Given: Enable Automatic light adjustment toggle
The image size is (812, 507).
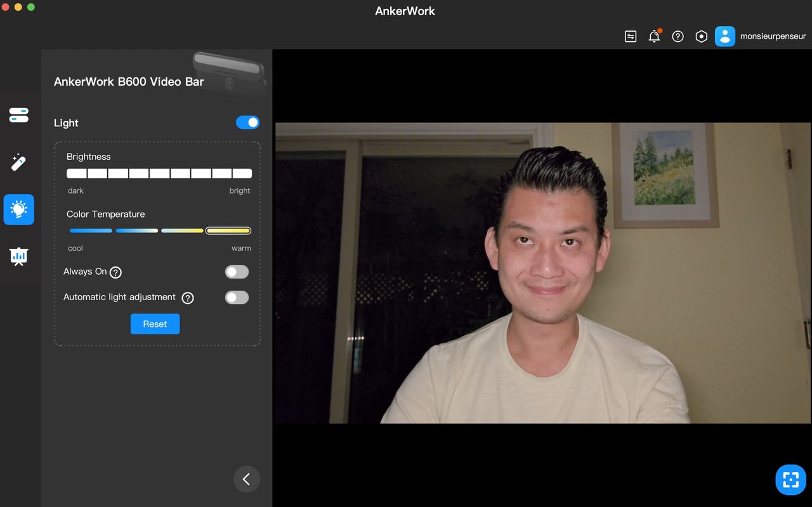Looking at the screenshot, I should pos(237,297).
